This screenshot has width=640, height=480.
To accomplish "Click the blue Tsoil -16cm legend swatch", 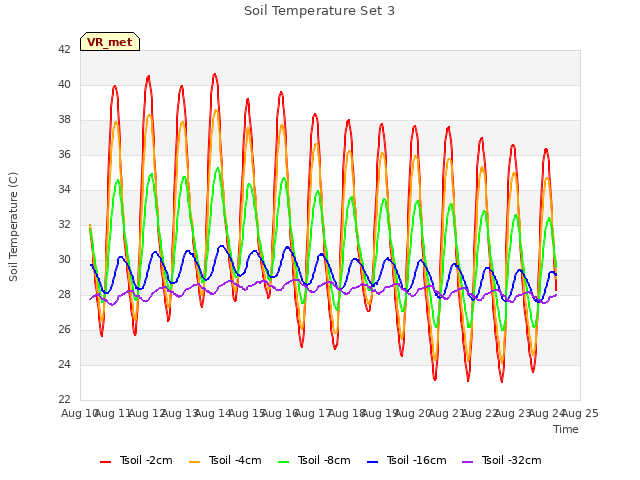I will [373, 461].
